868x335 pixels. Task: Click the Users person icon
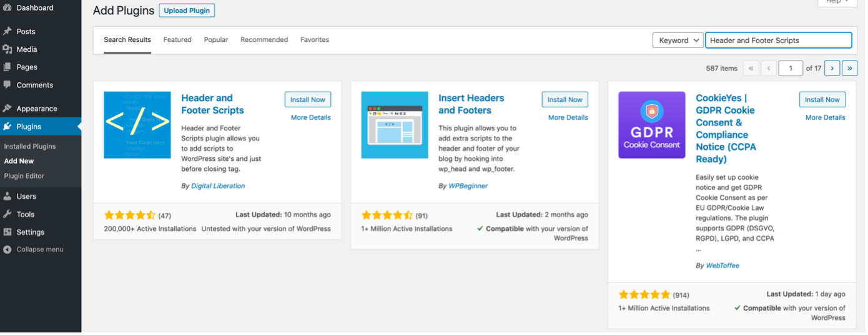tap(7, 197)
